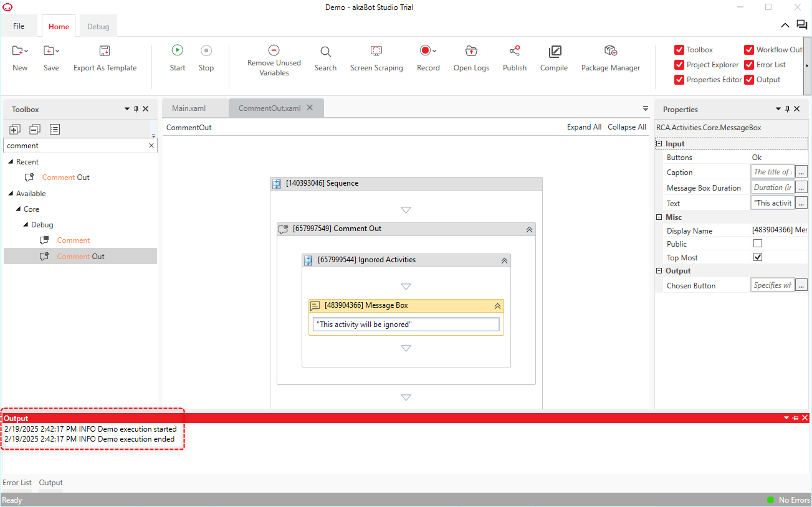Screen dimensions: 812x507
Task: Collapse the ribbon with the caret
Action: [x=785, y=25]
